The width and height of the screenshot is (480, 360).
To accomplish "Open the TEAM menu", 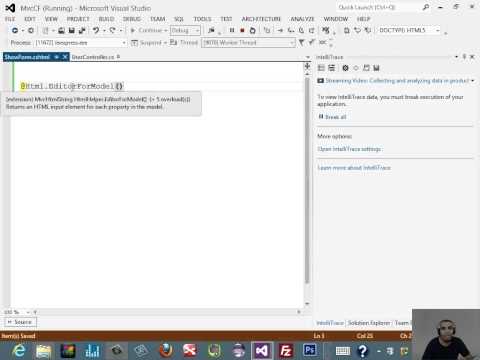I will [x=158, y=19].
